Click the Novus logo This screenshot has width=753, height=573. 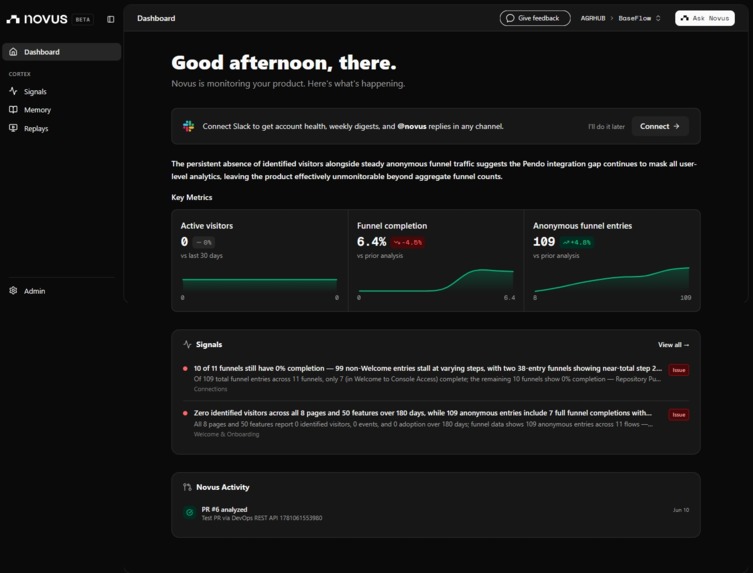[x=37, y=19]
